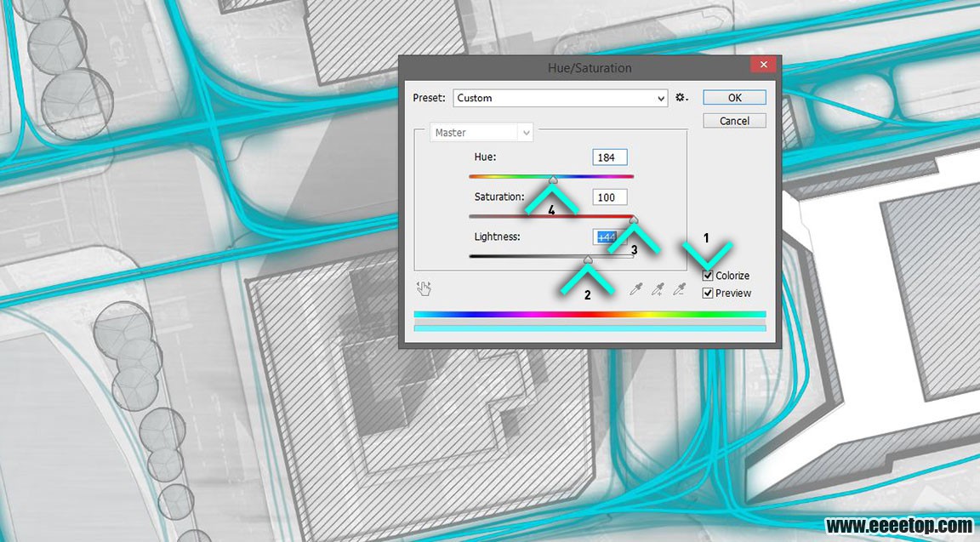Click the Hue label
This screenshot has height=542, width=980.
[x=485, y=157]
